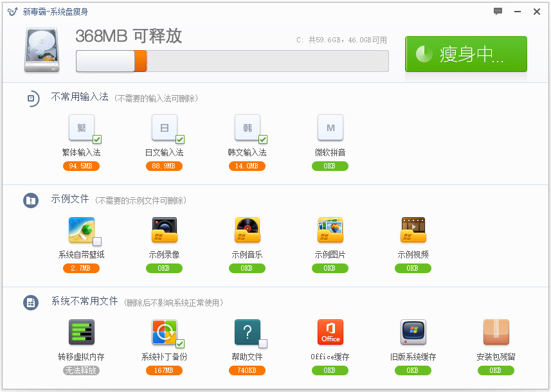This screenshot has width=551, height=392.
Task: Click the 旧版系统缓存 monitor icon
Action: pos(413,332)
